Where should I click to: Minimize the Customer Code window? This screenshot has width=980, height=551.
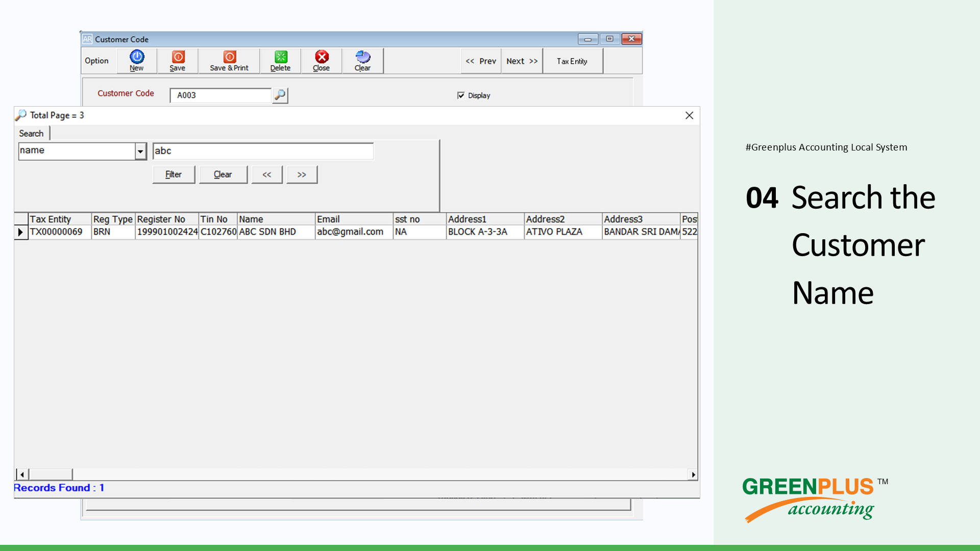point(588,39)
